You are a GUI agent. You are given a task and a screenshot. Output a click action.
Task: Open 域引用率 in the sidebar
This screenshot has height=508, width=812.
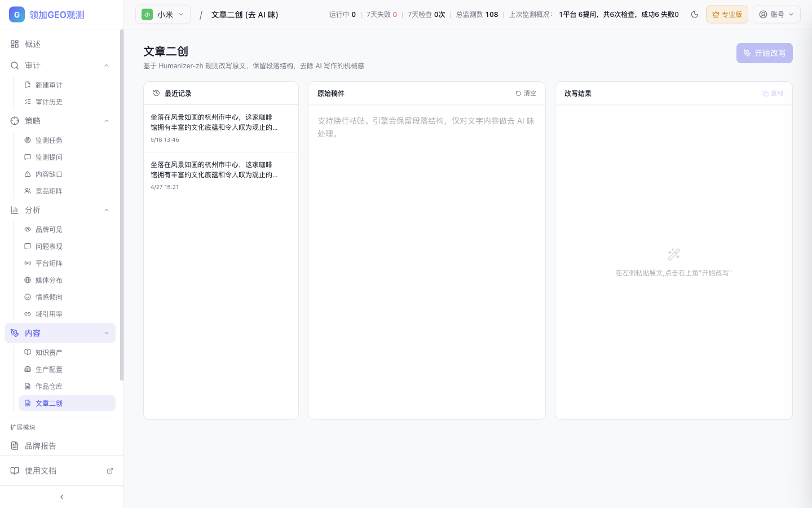[67, 314]
